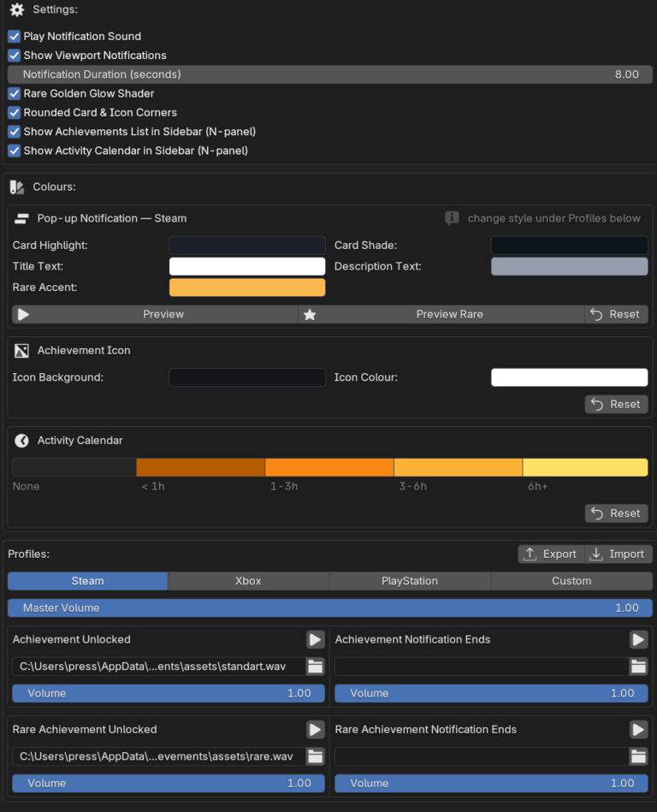The height and width of the screenshot is (812, 657).
Task: Click the Notification Duration slider
Action: point(330,74)
